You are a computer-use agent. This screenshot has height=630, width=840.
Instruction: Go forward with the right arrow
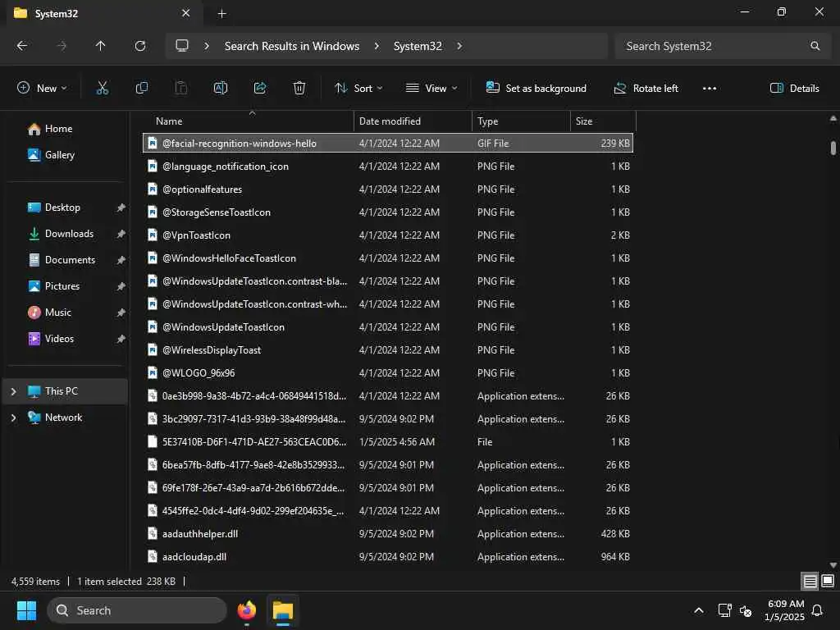[62, 46]
